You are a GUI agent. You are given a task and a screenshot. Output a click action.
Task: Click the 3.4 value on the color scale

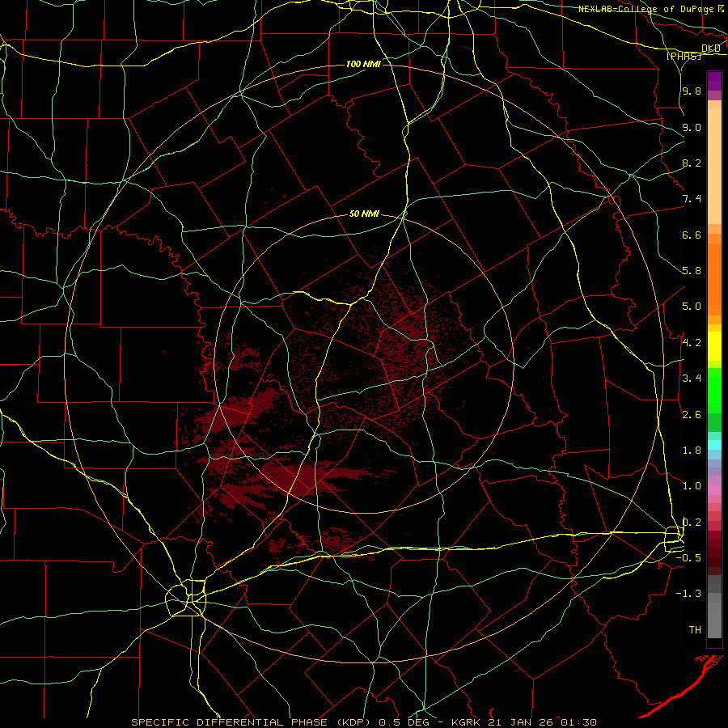point(692,379)
